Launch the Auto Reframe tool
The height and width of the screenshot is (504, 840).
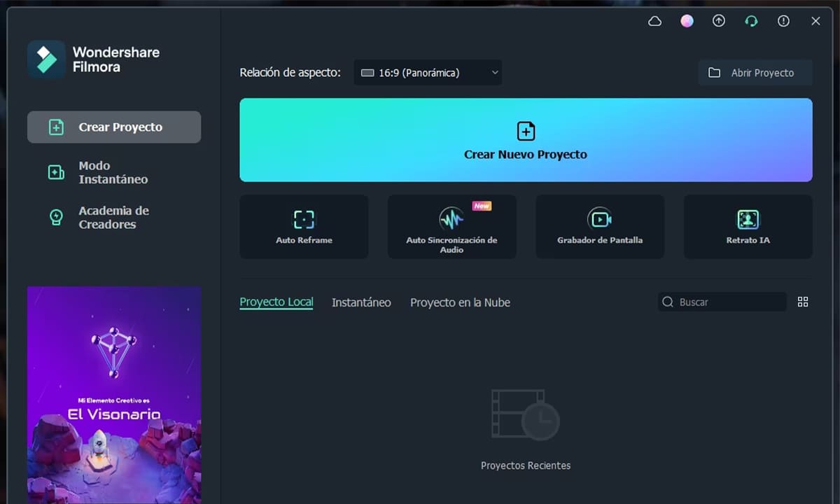[304, 227]
